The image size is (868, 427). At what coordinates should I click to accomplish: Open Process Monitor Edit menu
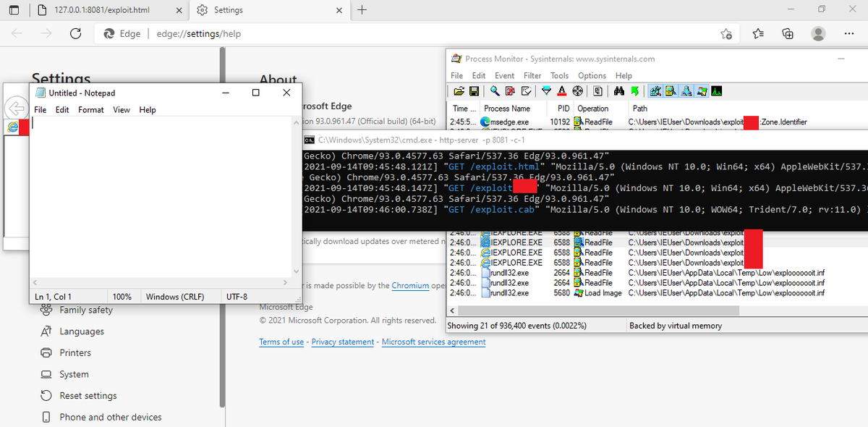click(x=479, y=75)
